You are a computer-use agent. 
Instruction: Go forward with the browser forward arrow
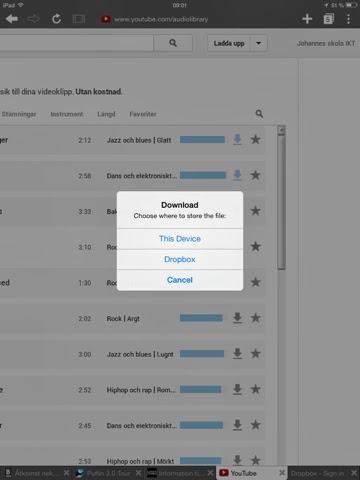[x=33, y=19]
